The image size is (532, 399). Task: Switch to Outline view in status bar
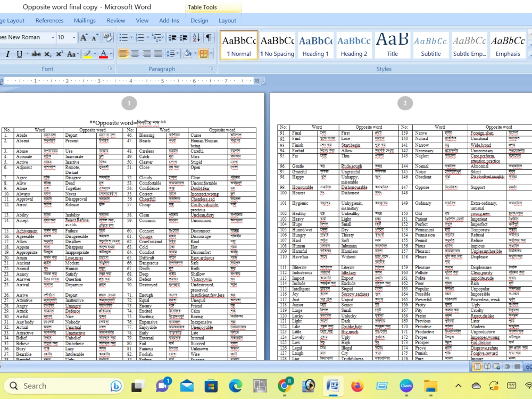coord(507,367)
